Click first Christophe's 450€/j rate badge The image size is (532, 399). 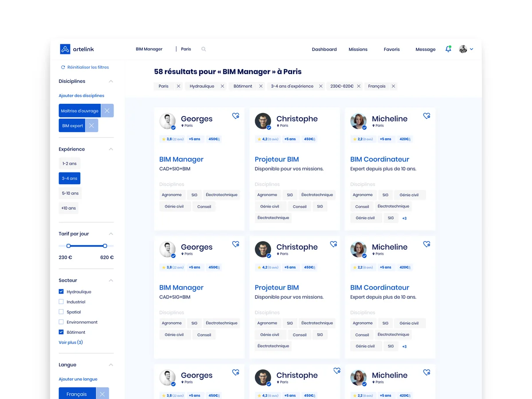click(309, 139)
